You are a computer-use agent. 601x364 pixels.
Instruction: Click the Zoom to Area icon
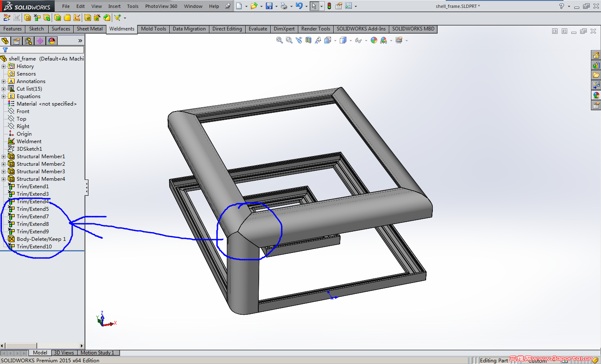289,40
